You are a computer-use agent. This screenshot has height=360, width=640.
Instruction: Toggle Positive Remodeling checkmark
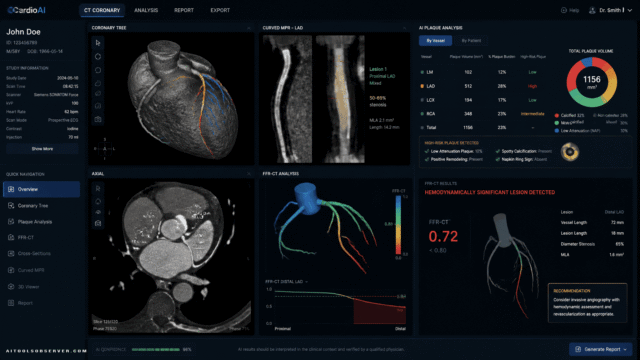click(x=427, y=159)
